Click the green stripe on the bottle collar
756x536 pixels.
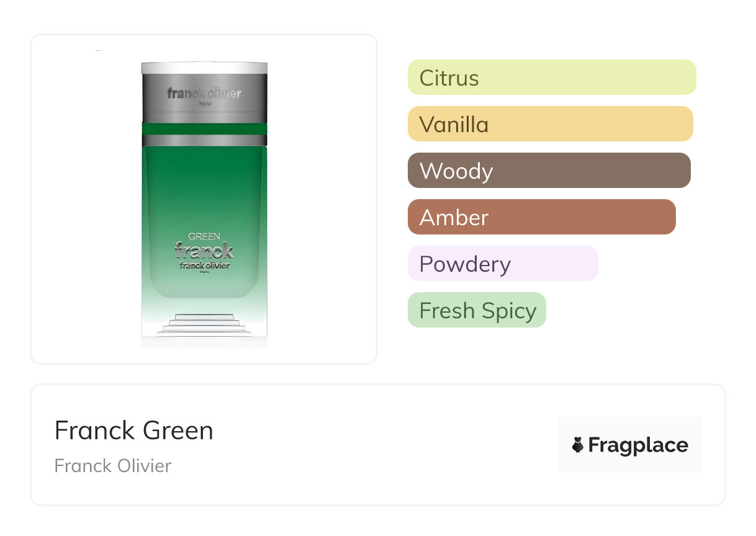pos(204,129)
